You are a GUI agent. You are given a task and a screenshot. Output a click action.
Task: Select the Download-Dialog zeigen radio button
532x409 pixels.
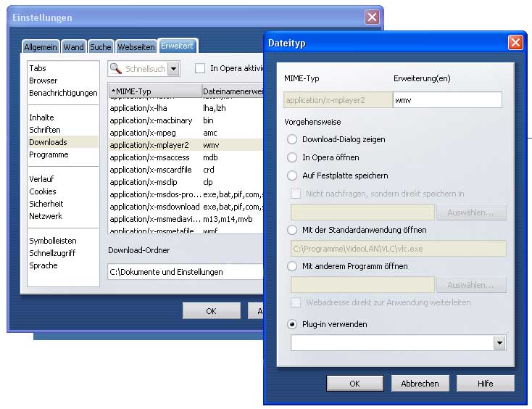(292, 139)
